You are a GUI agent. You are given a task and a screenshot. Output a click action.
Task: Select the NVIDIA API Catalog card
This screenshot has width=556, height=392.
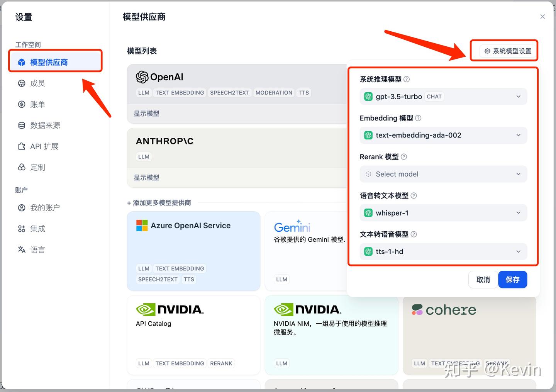193,335
